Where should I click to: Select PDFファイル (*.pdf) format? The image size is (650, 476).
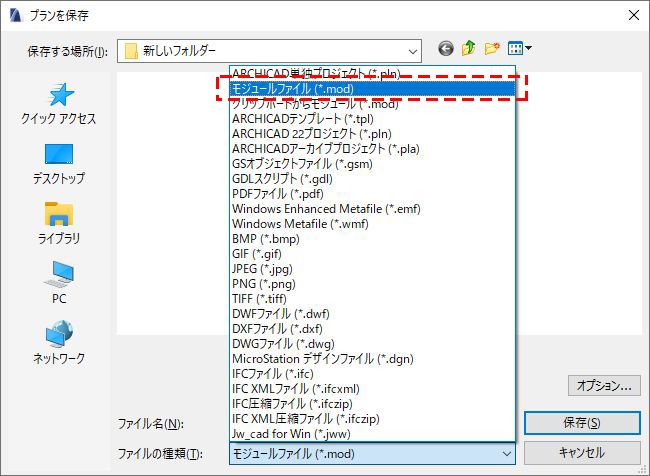tap(372, 194)
